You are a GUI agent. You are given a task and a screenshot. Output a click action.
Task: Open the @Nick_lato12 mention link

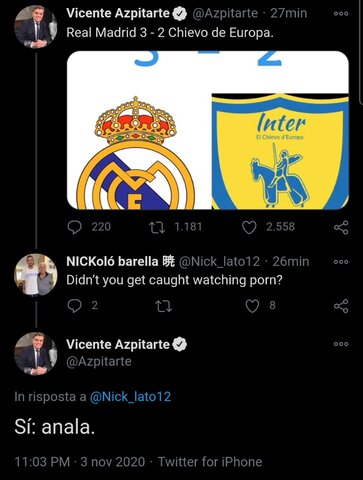130,397
